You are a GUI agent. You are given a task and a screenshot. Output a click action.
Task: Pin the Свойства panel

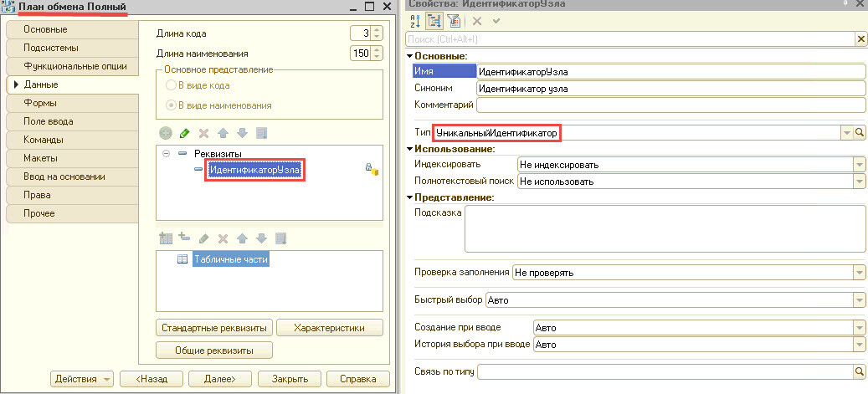(847, 3)
